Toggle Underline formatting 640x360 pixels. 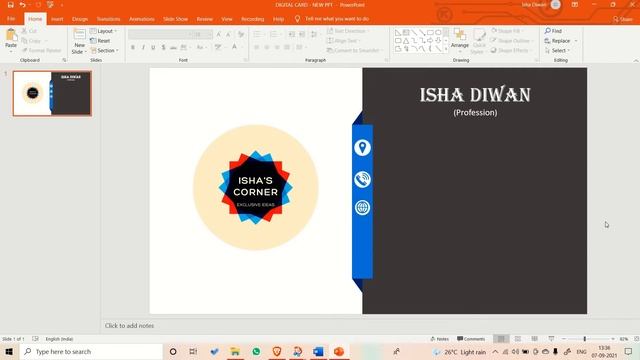(x=153, y=48)
